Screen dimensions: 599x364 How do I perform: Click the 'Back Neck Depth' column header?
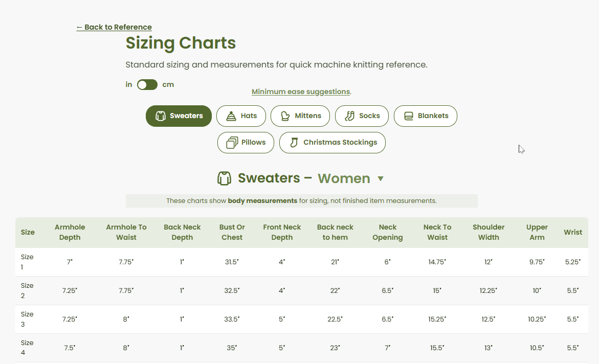click(182, 232)
